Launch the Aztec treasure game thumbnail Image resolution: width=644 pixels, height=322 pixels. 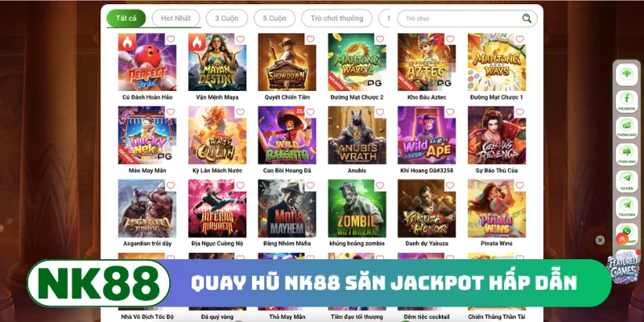pos(427,62)
